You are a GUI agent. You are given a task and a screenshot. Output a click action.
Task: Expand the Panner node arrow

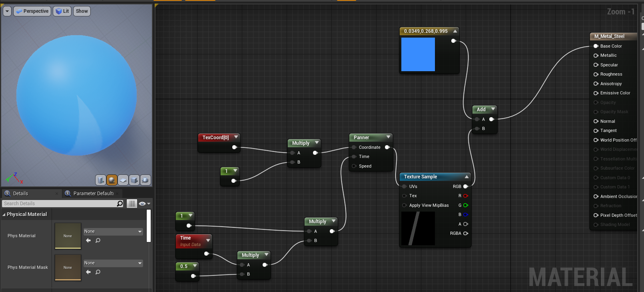tap(388, 137)
